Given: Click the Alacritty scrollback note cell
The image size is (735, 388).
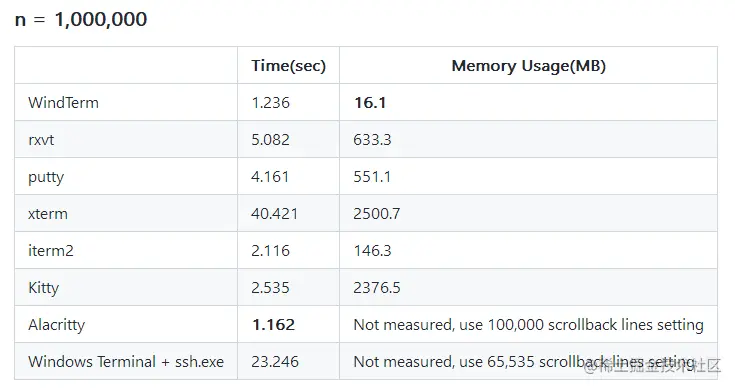Looking at the screenshot, I should coord(528,325).
